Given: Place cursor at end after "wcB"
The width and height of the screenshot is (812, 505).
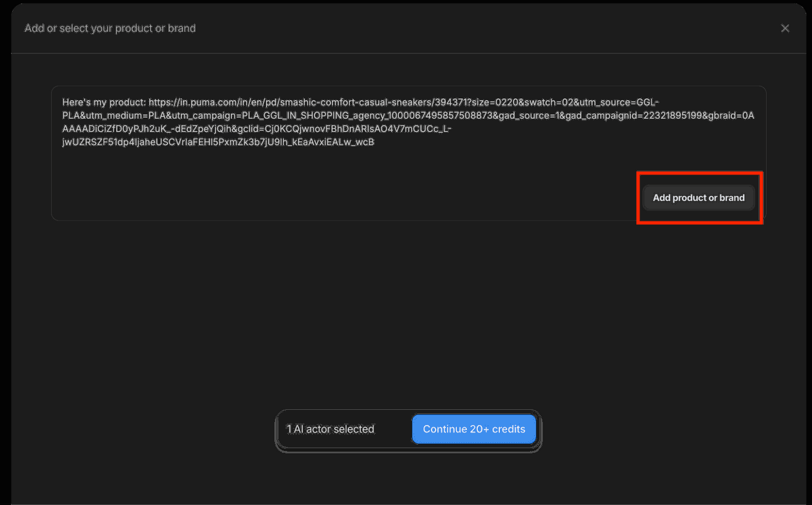Looking at the screenshot, I should pos(374,142).
